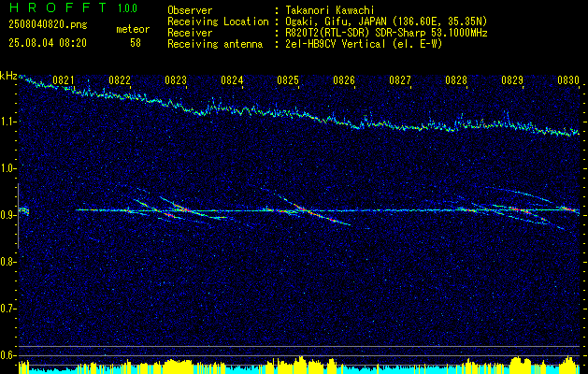Viewport: 588px width, 374px height.
Task: Click the meteor label
Action: tap(133, 29)
